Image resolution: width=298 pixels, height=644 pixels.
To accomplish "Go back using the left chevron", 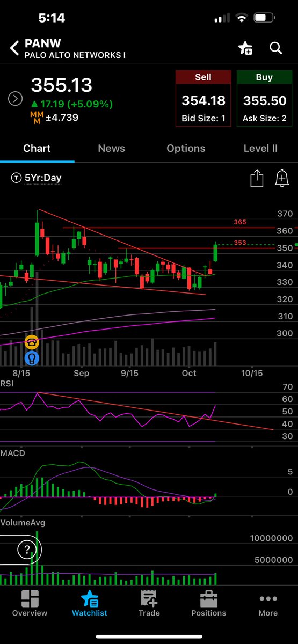I will (14, 48).
